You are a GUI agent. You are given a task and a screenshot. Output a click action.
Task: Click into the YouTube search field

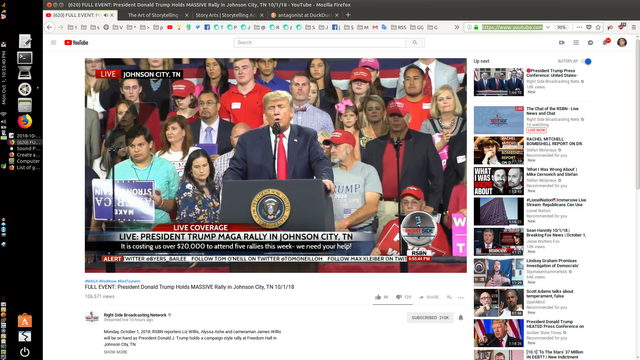coord(320,42)
